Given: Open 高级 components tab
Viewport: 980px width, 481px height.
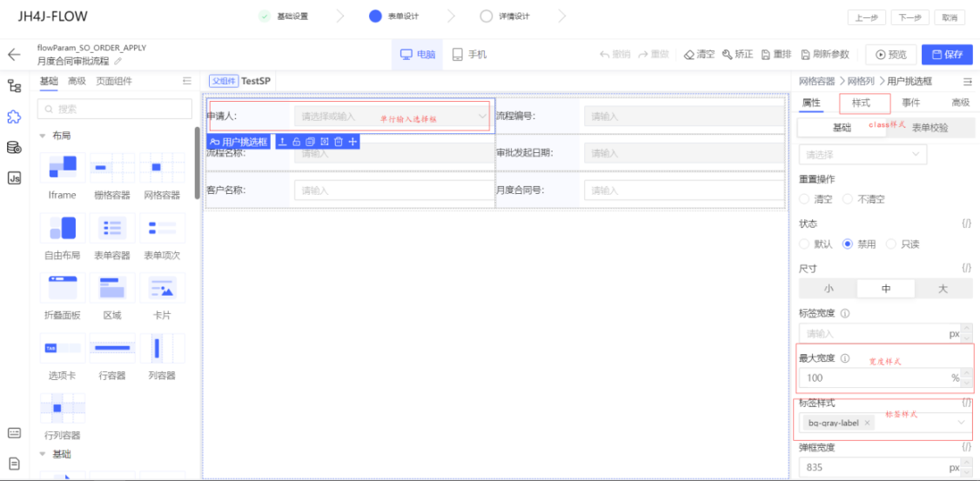Looking at the screenshot, I should (x=77, y=81).
